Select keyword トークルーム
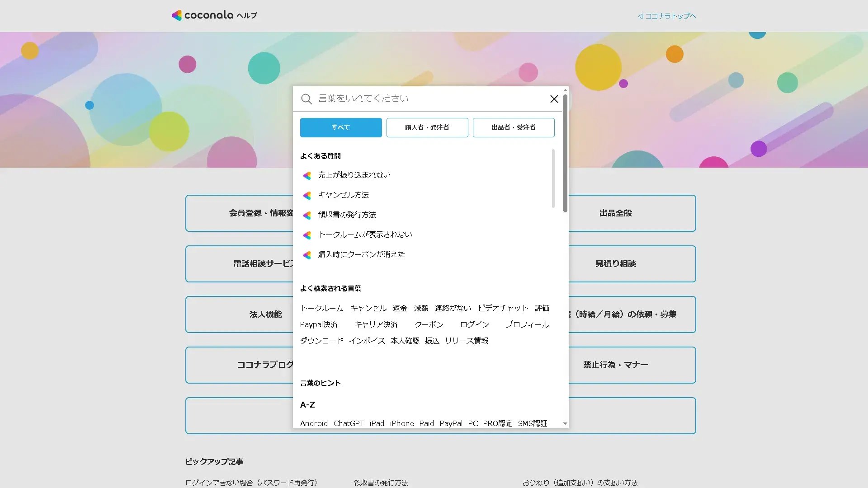This screenshot has width=868, height=488. (321, 308)
